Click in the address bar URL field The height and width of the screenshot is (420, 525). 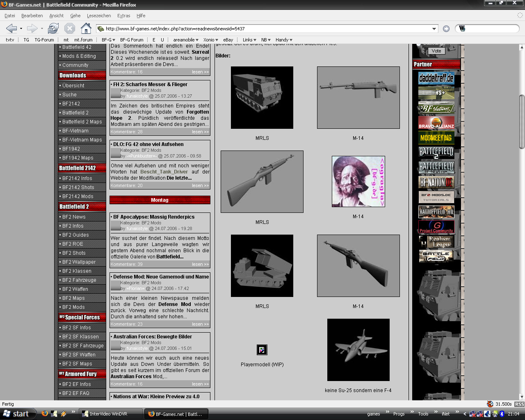(x=267, y=29)
